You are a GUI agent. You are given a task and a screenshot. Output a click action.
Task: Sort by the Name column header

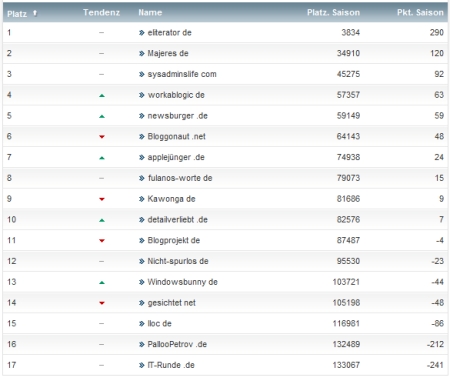pyautogui.click(x=150, y=13)
